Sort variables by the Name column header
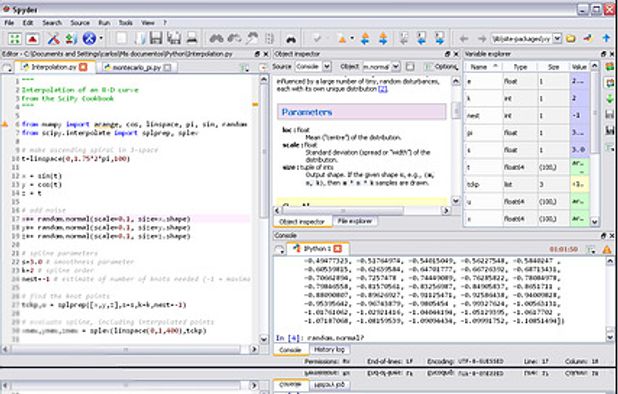Screen dimensions: 618x394 tap(483, 67)
